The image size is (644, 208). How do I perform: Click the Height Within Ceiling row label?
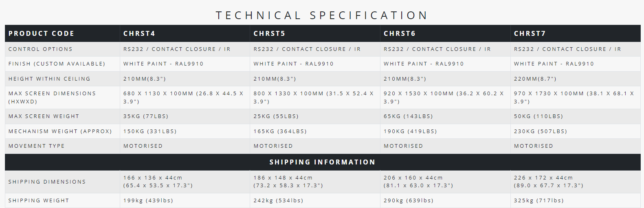pyautogui.click(x=49, y=79)
